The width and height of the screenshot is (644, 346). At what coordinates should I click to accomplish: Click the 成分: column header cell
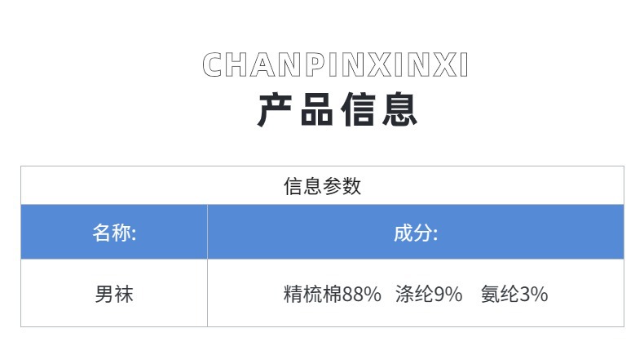click(416, 233)
